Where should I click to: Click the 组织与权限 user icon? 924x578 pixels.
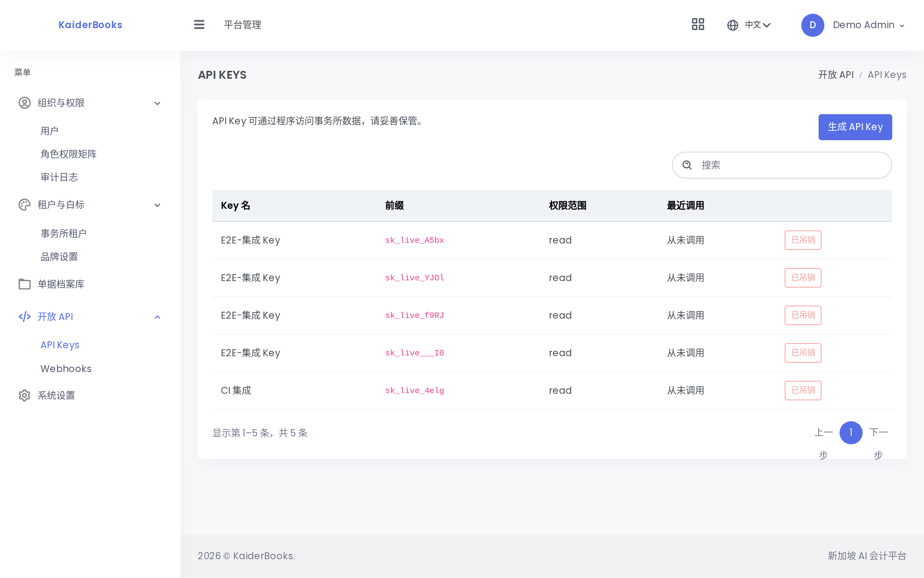25,103
